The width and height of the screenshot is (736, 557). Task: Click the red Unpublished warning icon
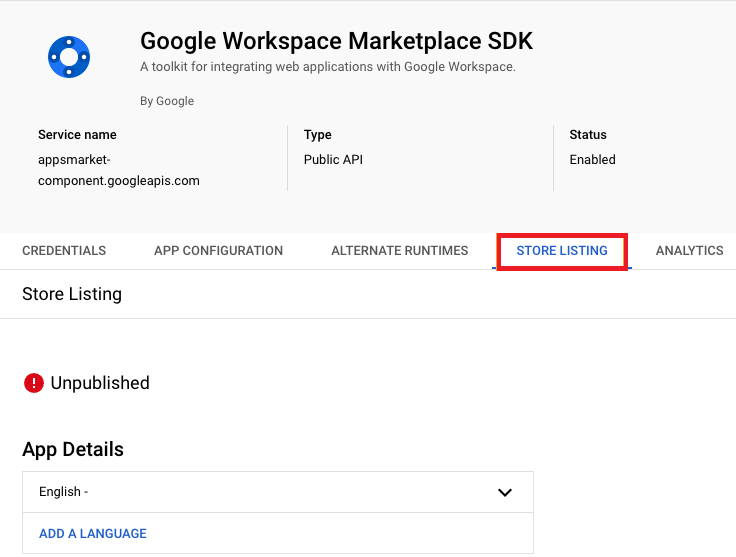coord(34,383)
